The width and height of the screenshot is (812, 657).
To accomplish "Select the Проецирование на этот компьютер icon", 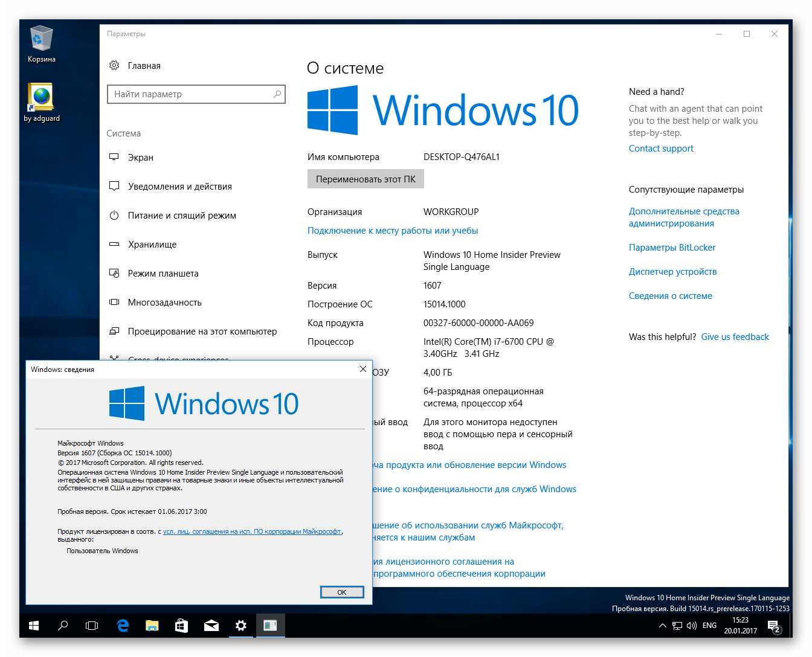I will [114, 331].
